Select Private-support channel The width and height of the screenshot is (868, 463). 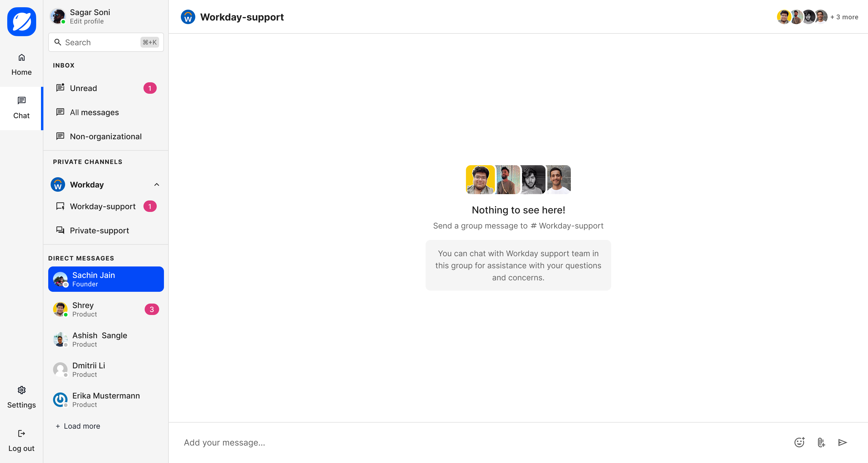pyautogui.click(x=106, y=231)
